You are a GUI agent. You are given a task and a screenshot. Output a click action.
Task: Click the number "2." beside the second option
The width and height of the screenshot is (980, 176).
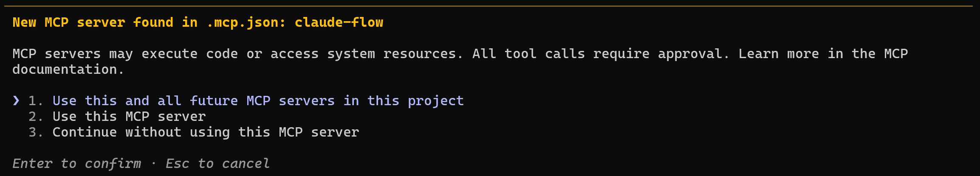pos(36,117)
